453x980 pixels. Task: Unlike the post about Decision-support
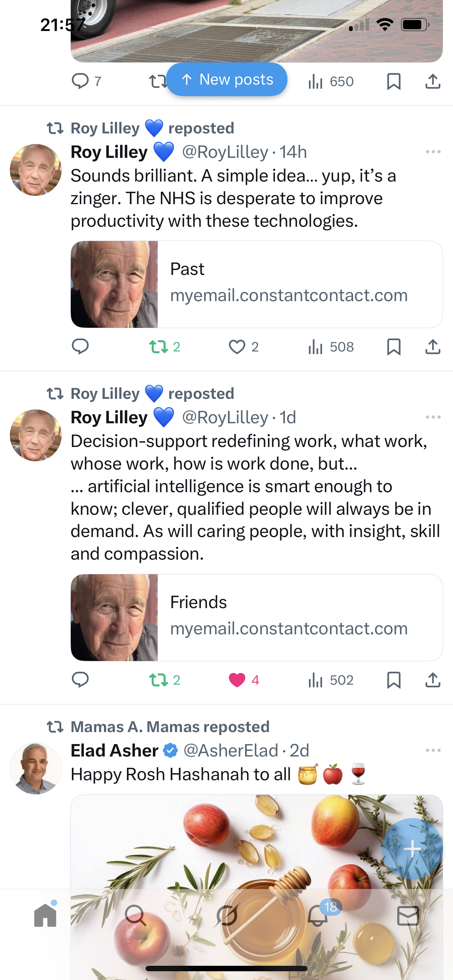point(237,680)
